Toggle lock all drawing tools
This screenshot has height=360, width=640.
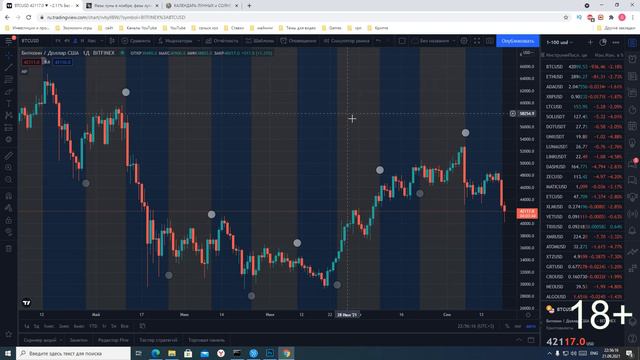point(9,220)
